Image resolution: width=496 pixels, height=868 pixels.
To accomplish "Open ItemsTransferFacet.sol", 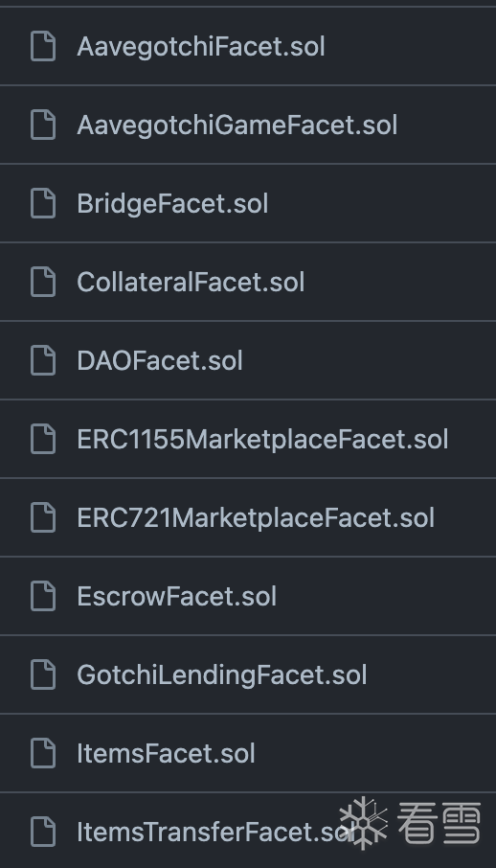I will (x=214, y=833).
